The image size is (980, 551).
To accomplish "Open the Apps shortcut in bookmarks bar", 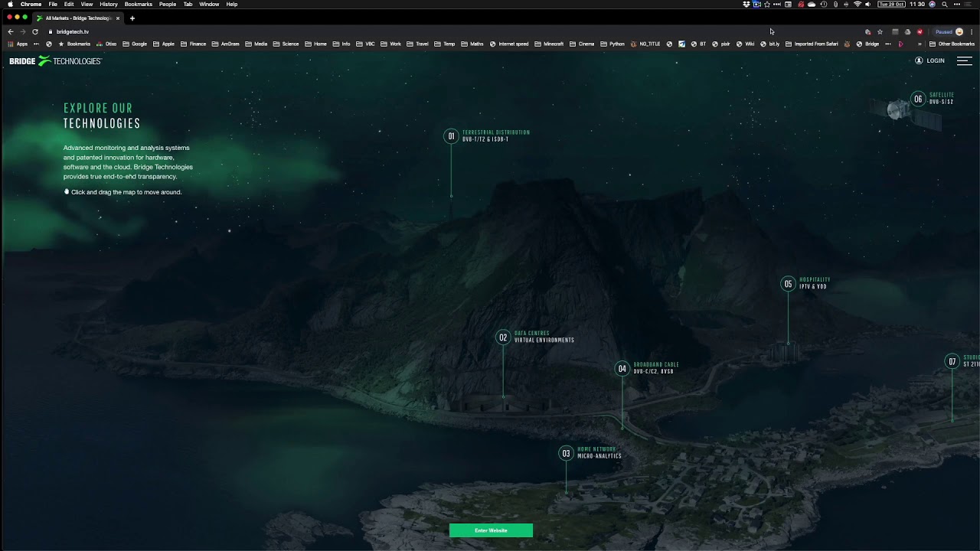I will click(18, 44).
